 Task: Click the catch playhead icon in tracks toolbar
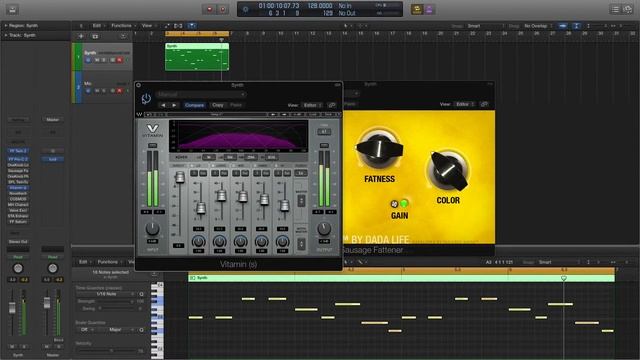coord(191,26)
